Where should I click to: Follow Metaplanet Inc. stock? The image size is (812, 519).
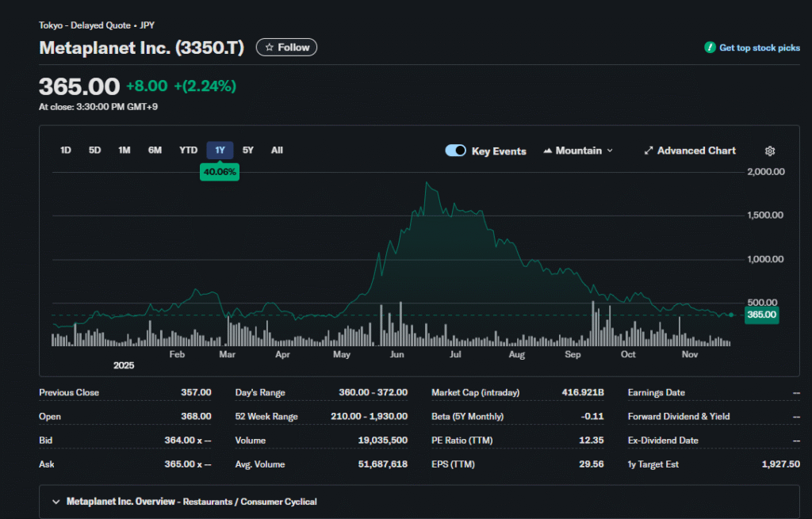coord(286,48)
